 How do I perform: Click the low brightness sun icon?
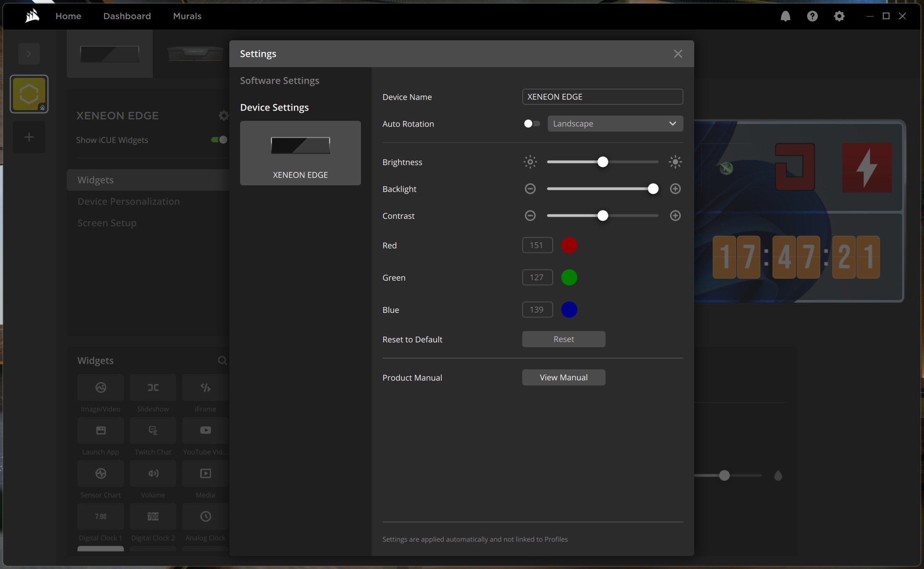(x=530, y=162)
